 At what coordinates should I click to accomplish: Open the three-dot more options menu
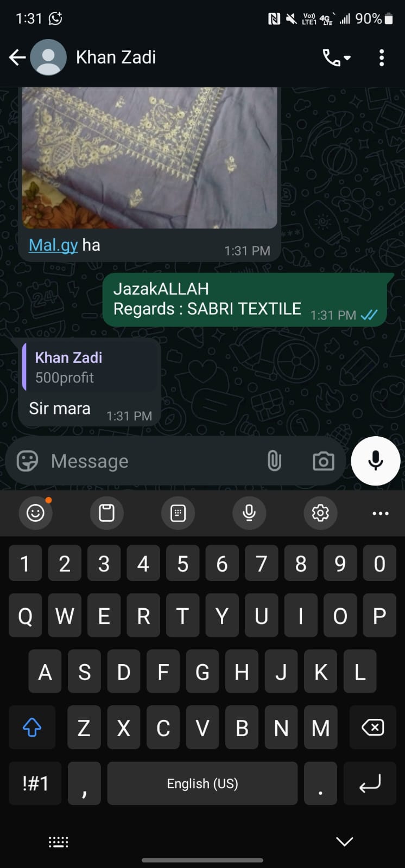(x=382, y=58)
